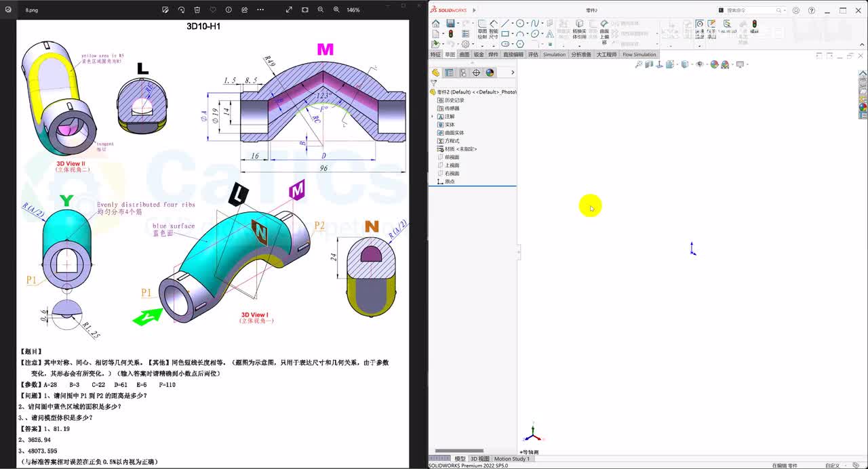868x469 pixels.
Task: Click Apply Scene icon in view toolbar
Action: point(725,64)
